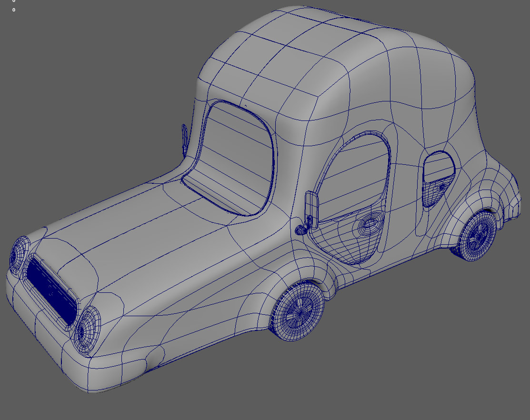The width and height of the screenshot is (530, 420).
Task: Select the headlight nearest the front wheel
Action: [87, 330]
